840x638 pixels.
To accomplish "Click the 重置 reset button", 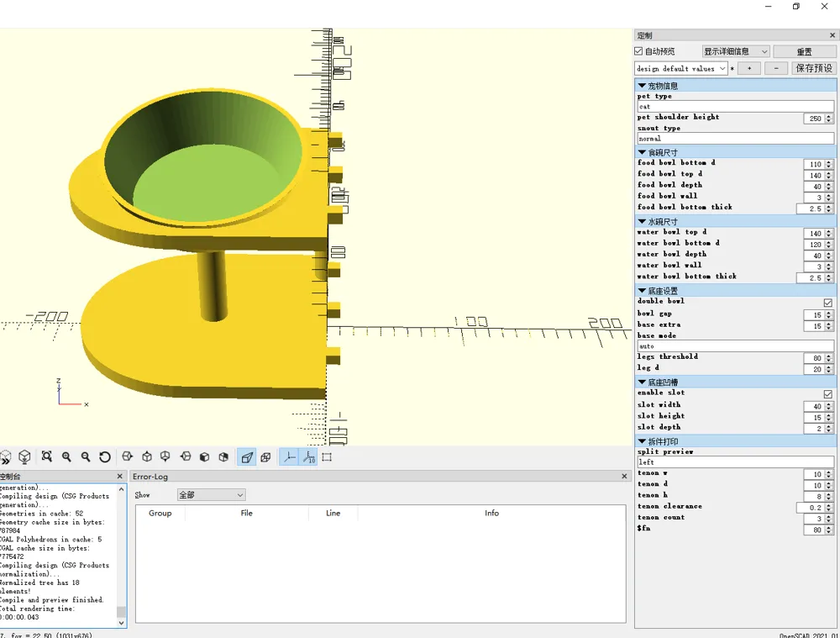I will click(x=805, y=51).
